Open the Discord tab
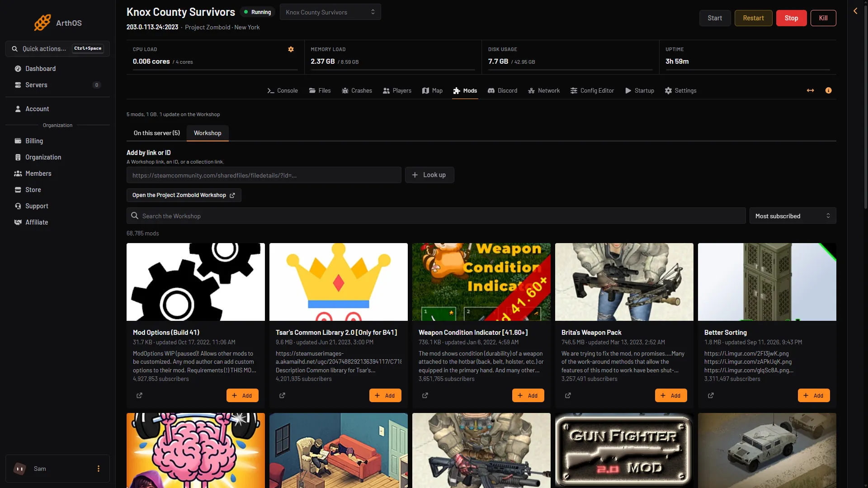Screen dimensions: 868x488 pyautogui.click(x=503, y=90)
